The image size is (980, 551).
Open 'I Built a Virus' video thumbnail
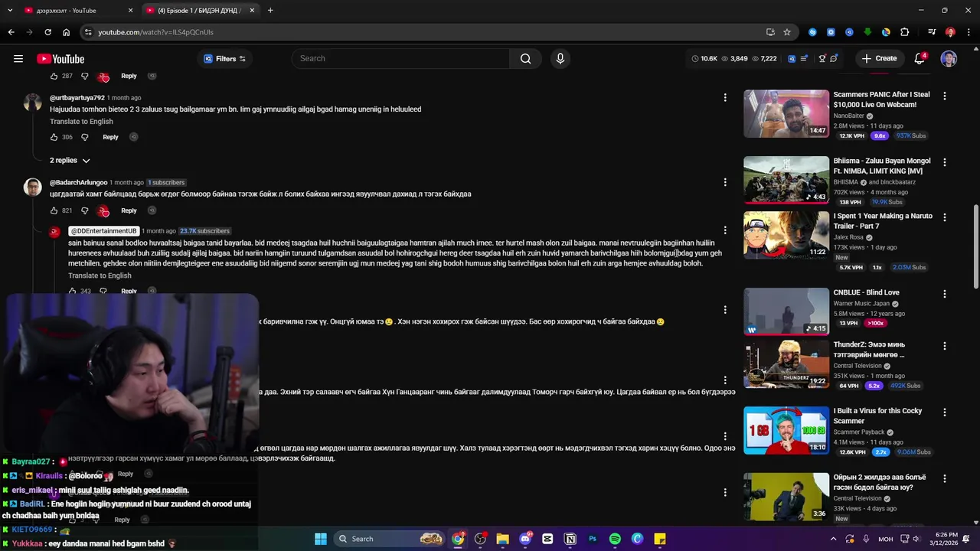(x=786, y=430)
